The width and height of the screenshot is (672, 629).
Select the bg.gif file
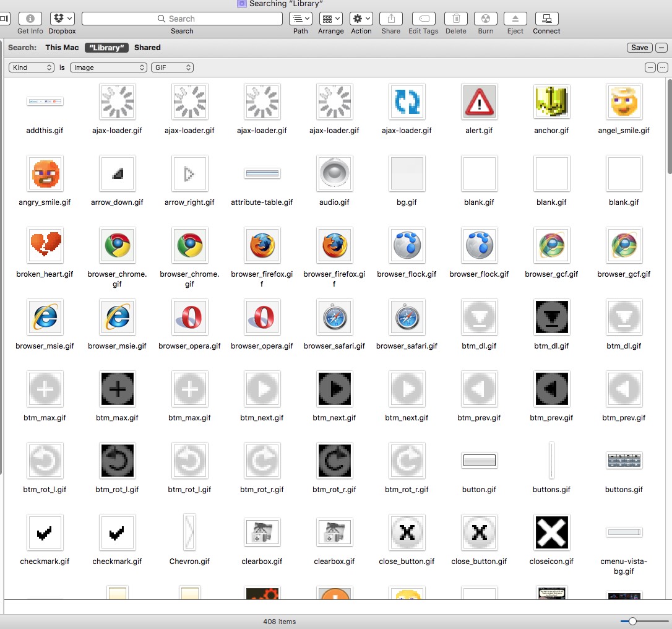[x=407, y=173]
